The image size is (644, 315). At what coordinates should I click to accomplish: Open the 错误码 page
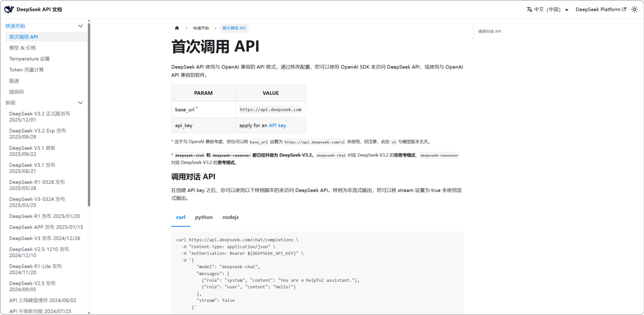(x=16, y=92)
